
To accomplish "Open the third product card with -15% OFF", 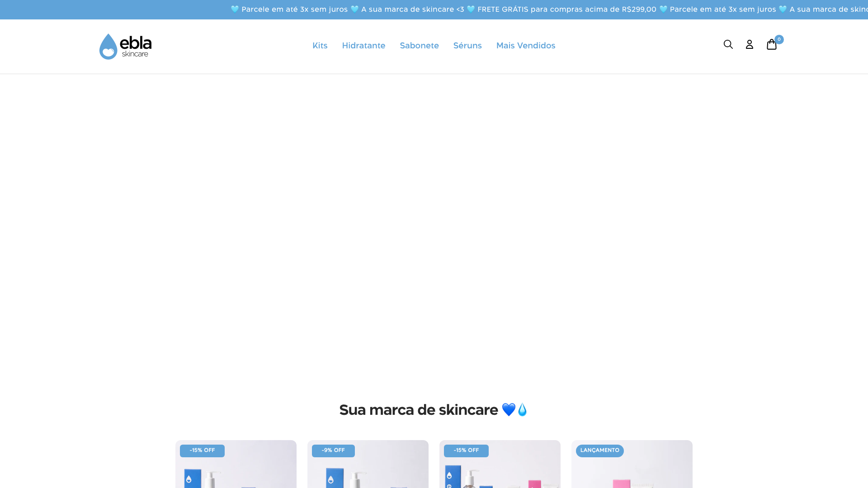I will click(x=500, y=464).
